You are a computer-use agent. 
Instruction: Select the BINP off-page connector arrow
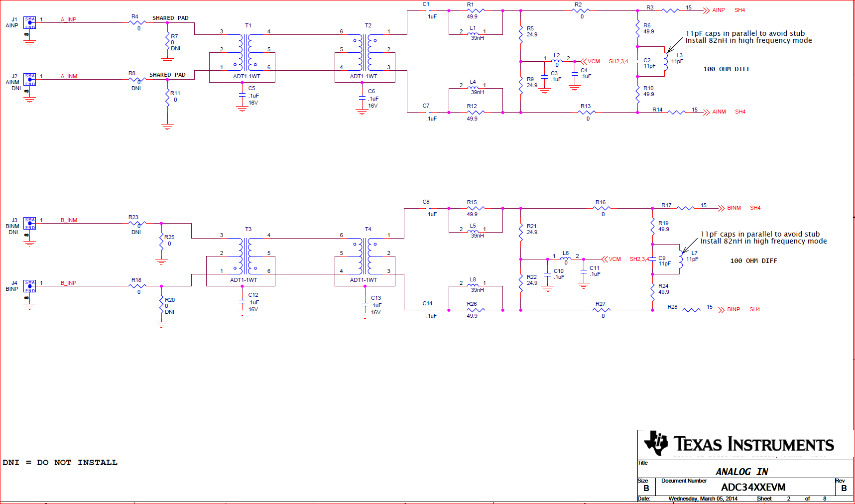coord(721,310)
